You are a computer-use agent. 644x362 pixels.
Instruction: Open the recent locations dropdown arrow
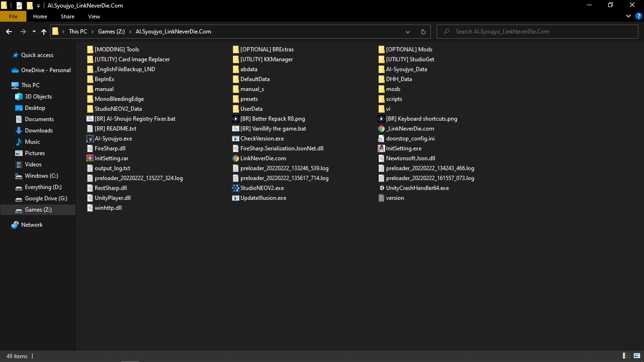(x=34, y=32)
